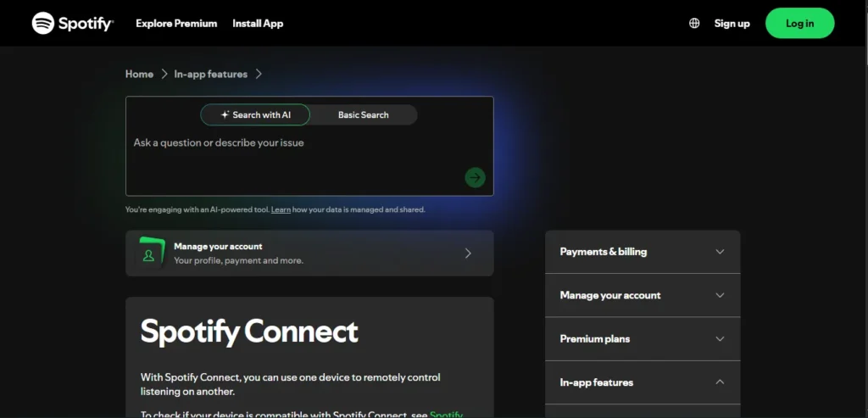Open Manage your account card arrow

pos(468,253)
